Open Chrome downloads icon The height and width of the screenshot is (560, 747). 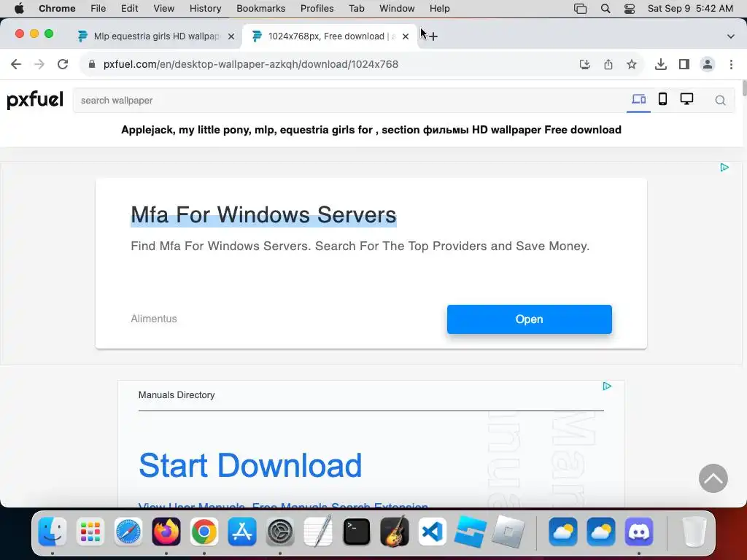(x=661, y=64)
